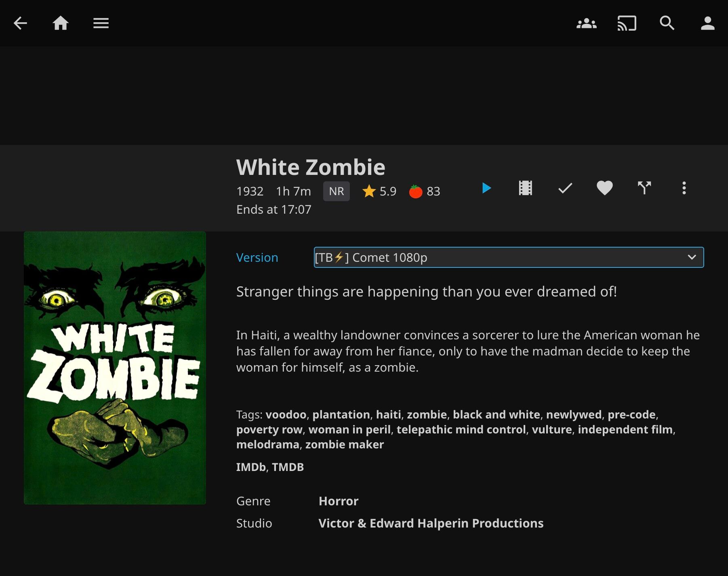Screen dimensions: 728x576
Task: Open the search page
Action: (667, 23)
